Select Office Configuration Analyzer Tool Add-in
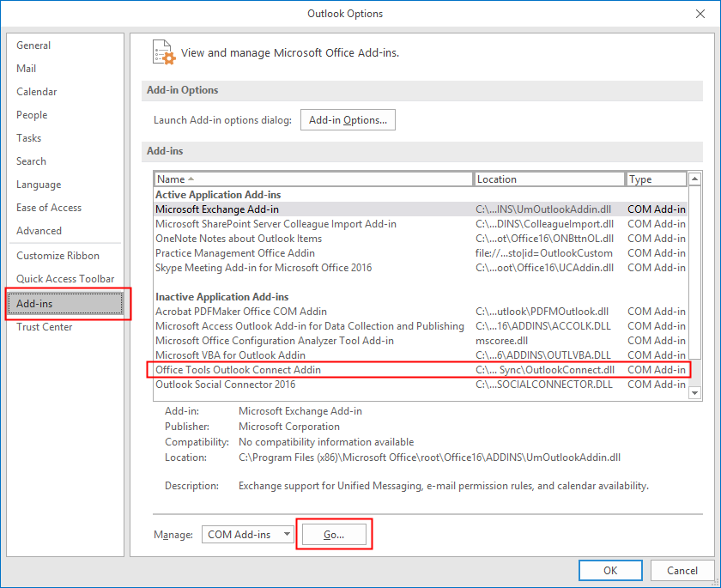This screenshot has height=588, width=721. (421, 341)
